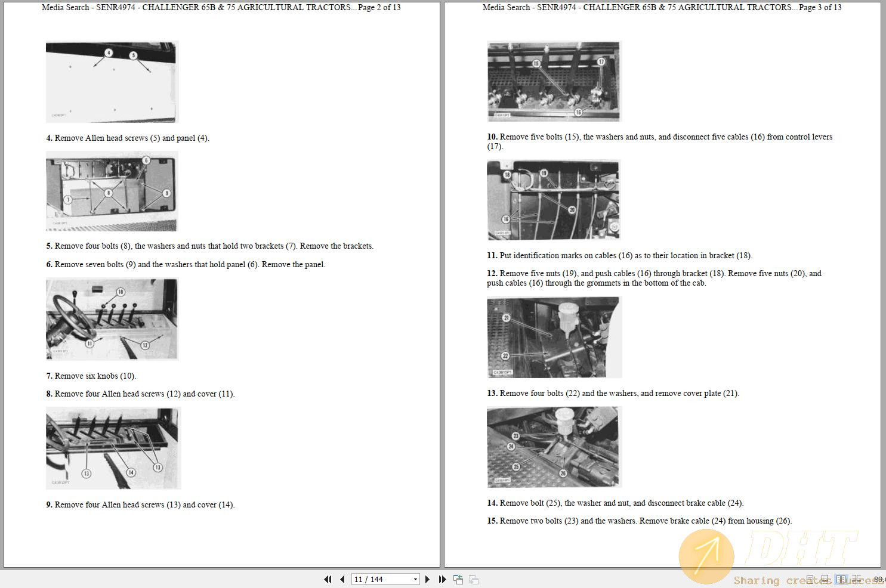Select the cover plate figure above step 13
Screen dimensions: 886x588
tap(554, 337)
